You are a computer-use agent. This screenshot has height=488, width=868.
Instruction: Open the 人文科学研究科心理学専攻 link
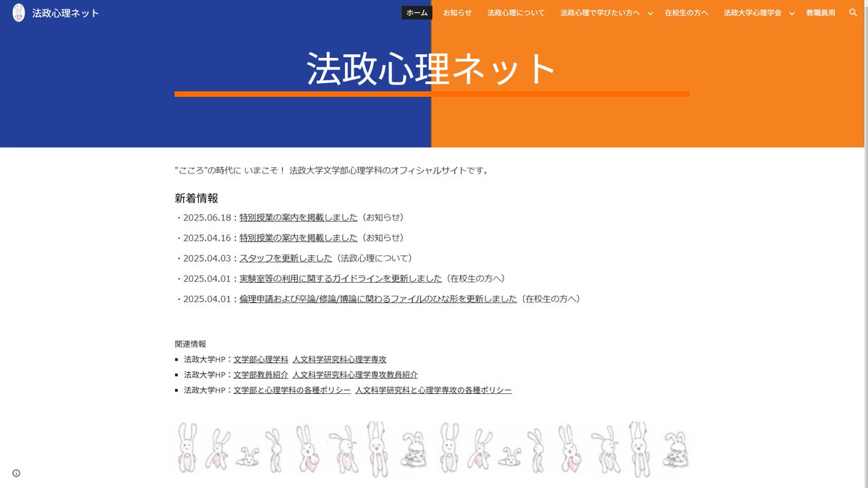point(340,359)
